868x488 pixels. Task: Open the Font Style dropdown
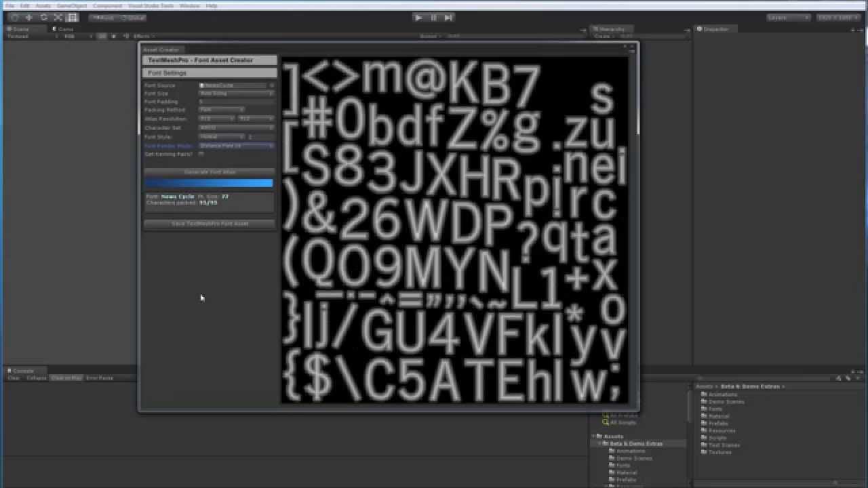pyautogui.click(x=222, y=137)
